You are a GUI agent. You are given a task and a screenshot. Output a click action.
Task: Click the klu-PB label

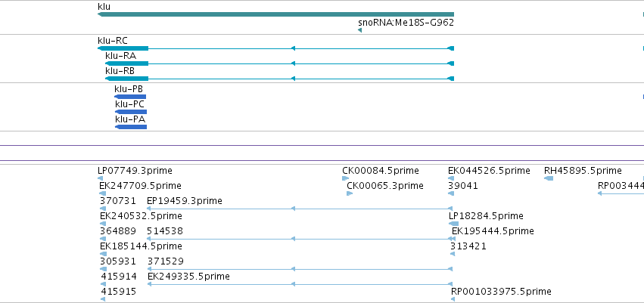[129, 89]
